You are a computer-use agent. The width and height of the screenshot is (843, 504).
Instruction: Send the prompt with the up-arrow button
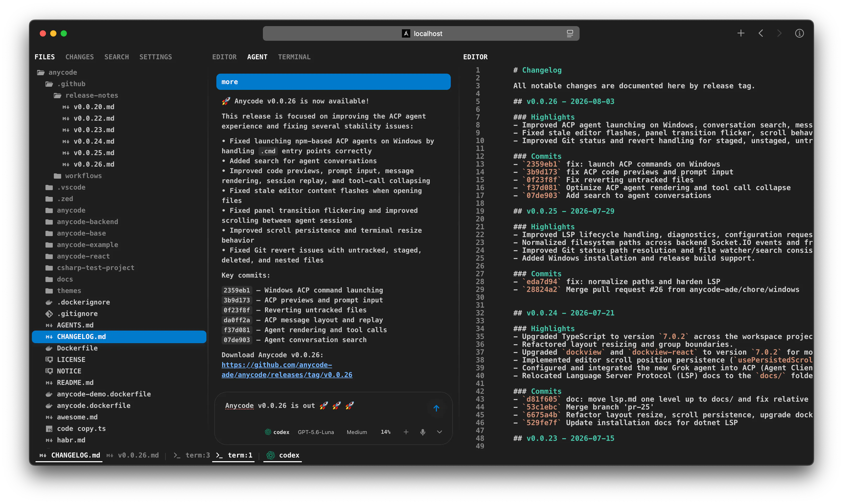(436, 408)
